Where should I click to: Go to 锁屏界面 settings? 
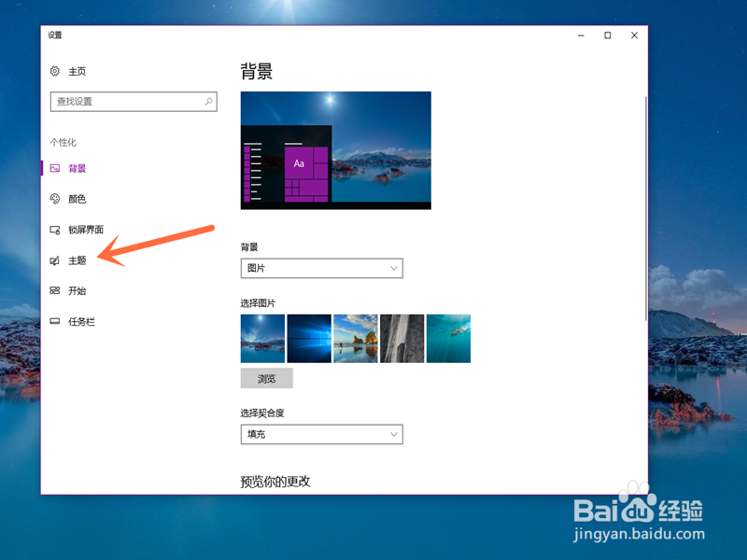pos(86,230)
